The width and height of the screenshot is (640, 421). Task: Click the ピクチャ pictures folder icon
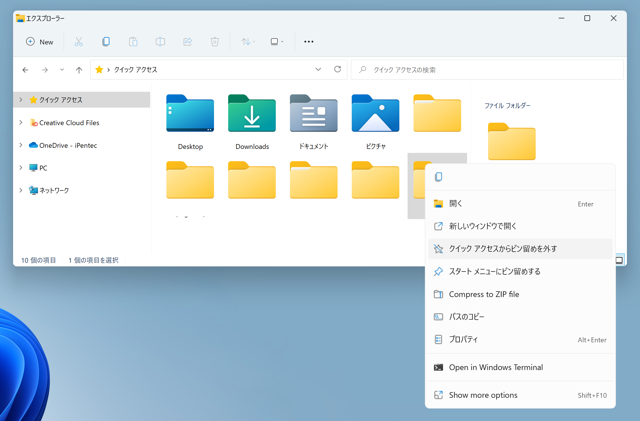375,116
